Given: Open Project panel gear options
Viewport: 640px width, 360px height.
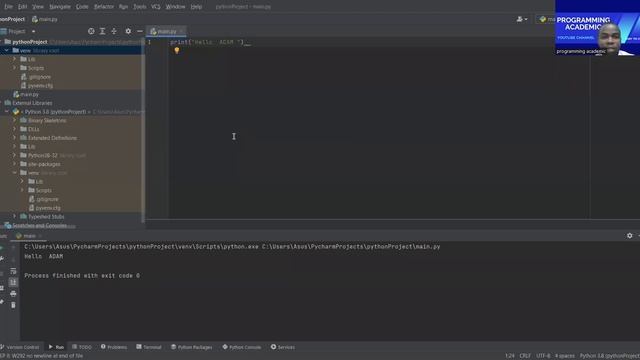Looking at the screenshot, I should tap(128, 31).
